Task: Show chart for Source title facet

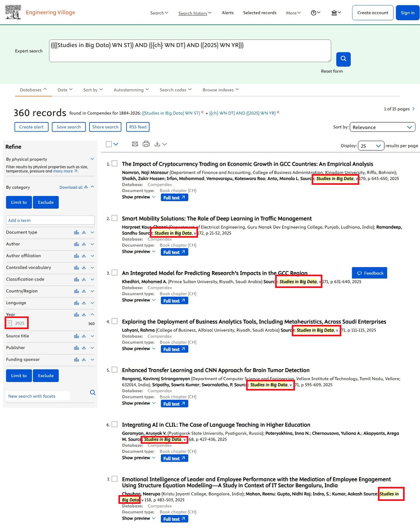Action: pos(76,336)
